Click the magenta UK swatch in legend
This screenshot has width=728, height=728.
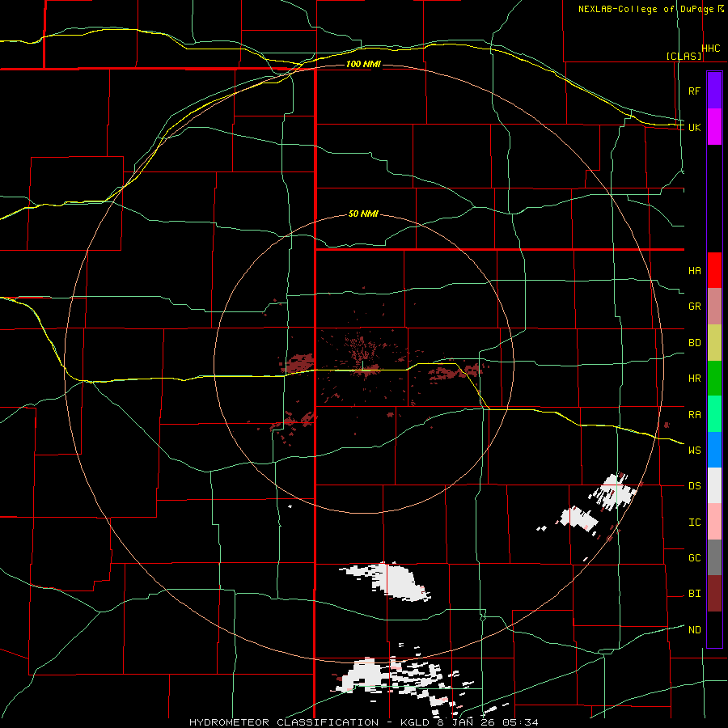pos(714,126)
